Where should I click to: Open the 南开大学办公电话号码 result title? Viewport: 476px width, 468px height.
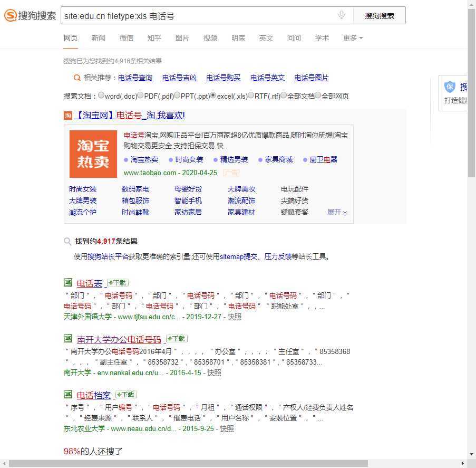point(119,339)
